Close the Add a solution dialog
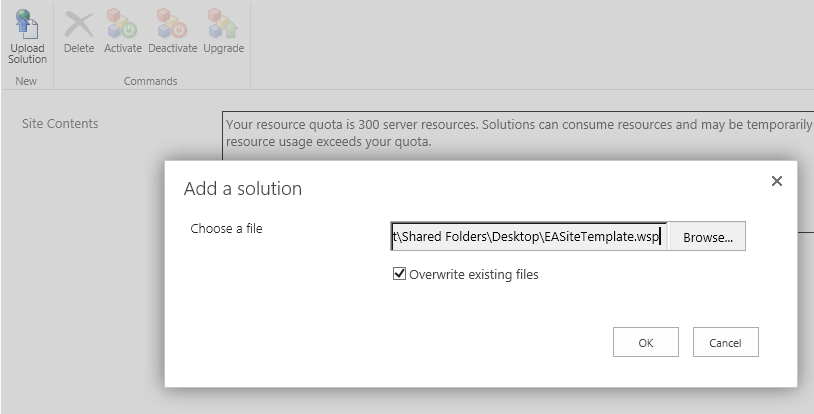The width and height of the screenshot is (814, 414). tap(777, 181)
